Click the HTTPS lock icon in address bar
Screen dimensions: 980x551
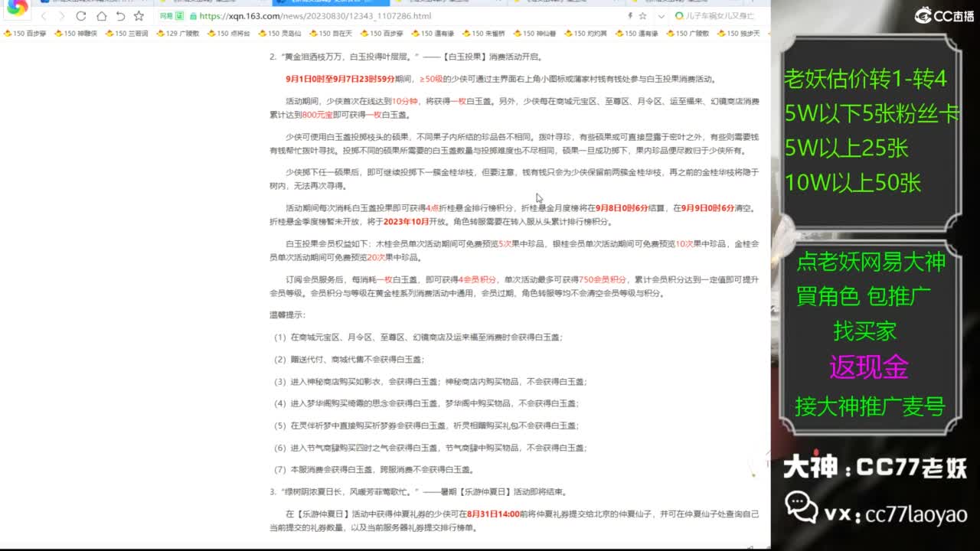[x=194, y=16]
